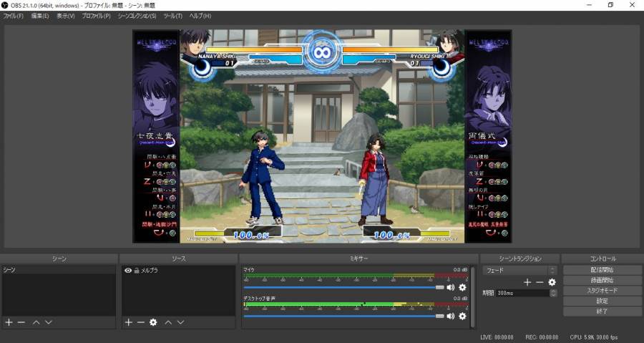The image size is (644, 343).
Task: Click the 録画開始 button
Action: (602, 280)
